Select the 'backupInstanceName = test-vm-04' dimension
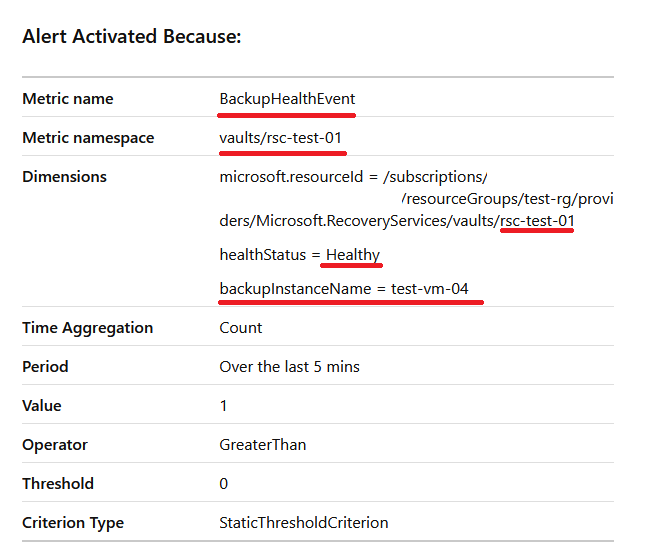 (x=344, y=289)
